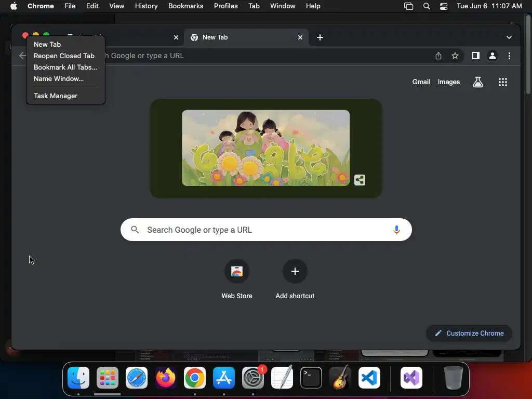Open the Bookmarks menu in menu bar
Image resolution: width=532 pixels, height=399 pixels.
point(185,6)
